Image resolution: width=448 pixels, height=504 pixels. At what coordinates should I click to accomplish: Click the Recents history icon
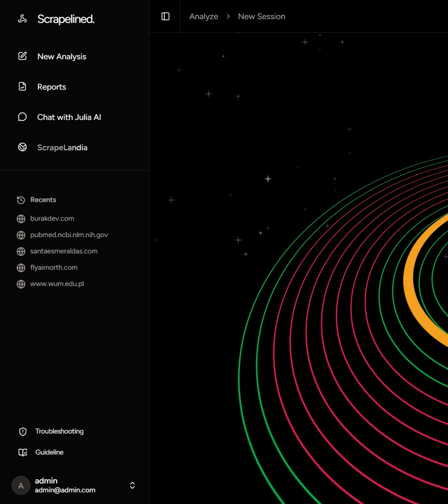click(x=21, y=200)
